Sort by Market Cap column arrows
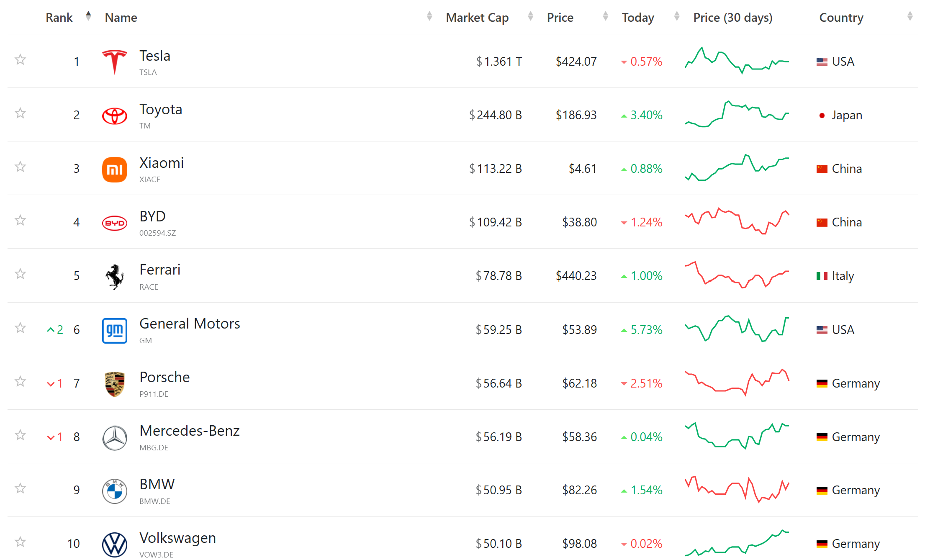The image size is (925, 560). click(530, 17)
